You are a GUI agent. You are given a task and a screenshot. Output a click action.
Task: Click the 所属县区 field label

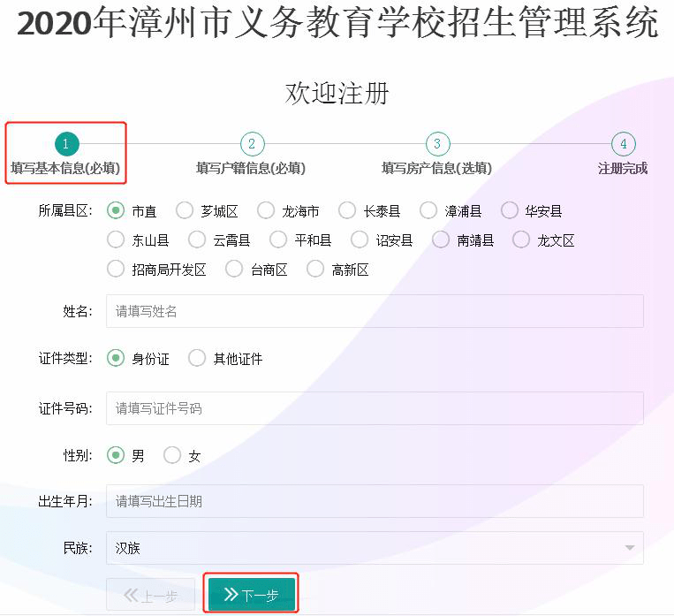(x=65, y=210)
